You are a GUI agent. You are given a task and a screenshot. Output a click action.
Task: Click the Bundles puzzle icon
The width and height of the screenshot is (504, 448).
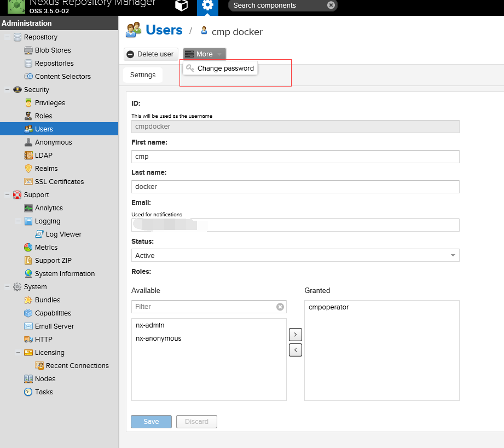[x=28, y=300]
